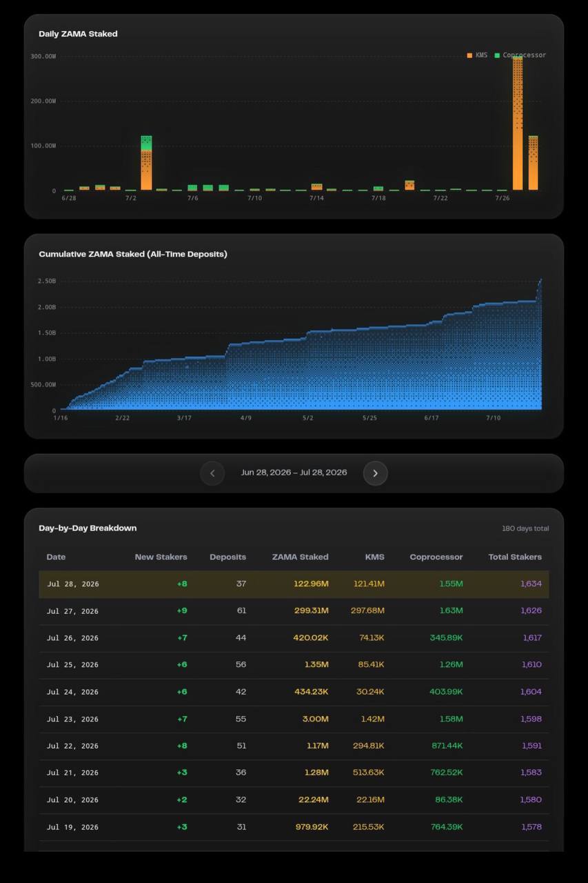This screenshot has width=588, height=883.
Task: Sort by the ZAMA Staked column header
Action: tap(300, 557)
